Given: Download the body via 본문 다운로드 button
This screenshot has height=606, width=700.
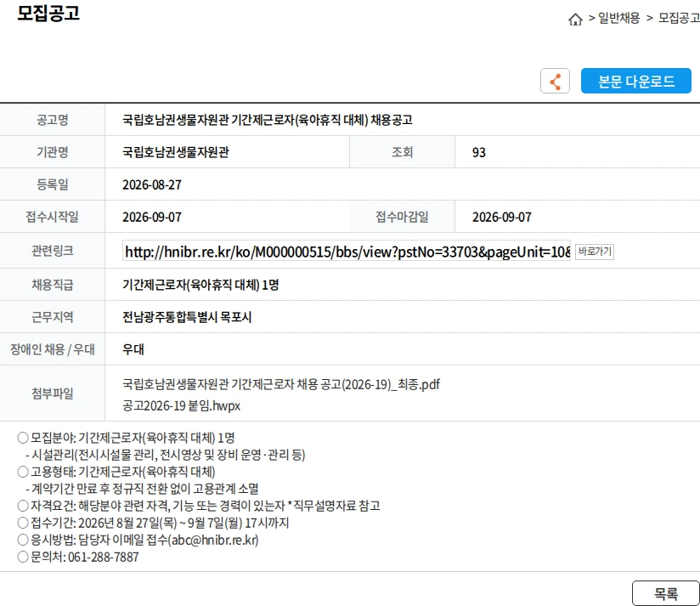Looking at the screenshot, I should tap(635, 81).
